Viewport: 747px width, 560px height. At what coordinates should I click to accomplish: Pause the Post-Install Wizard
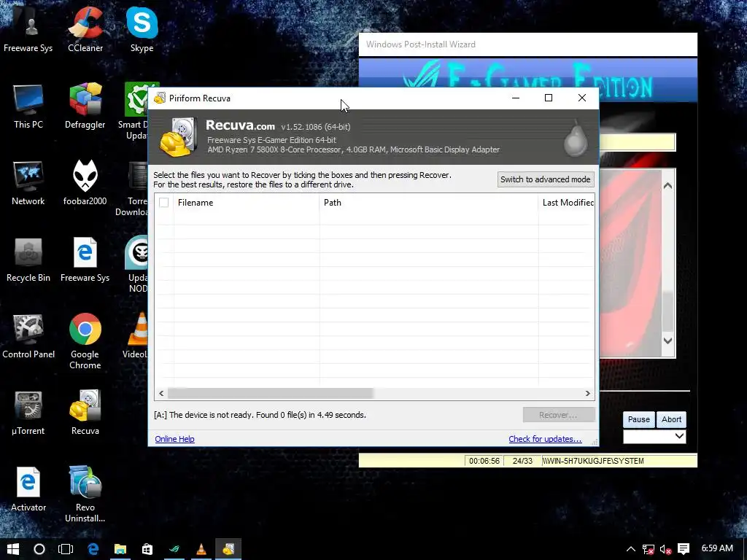(638, 419)
